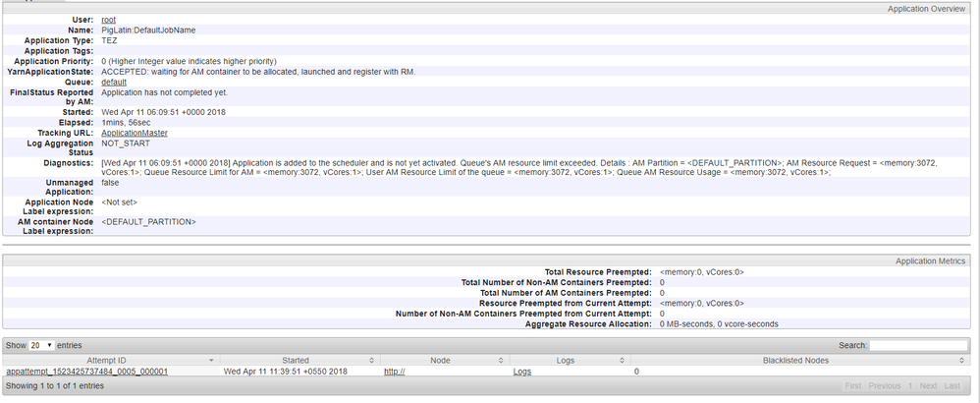Open the default queue link
Viewport: 980px width, 403px height.
tap(114, 82)
